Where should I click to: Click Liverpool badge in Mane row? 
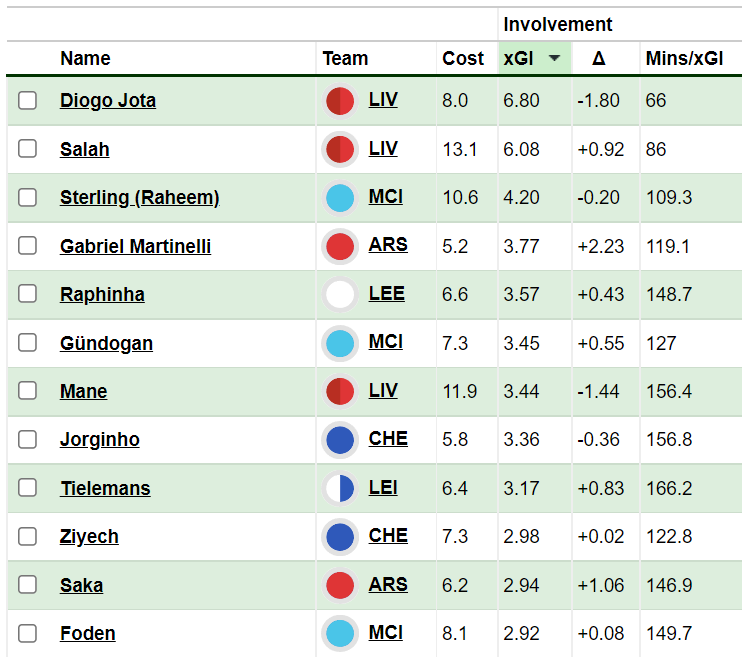[340, 391]
